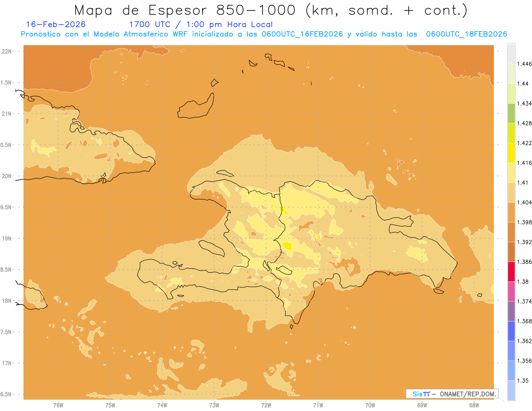Pick the dark orange swatch between 1.392 and 1.398
Viewport: 532px width, 411px height.
[511, 232]
